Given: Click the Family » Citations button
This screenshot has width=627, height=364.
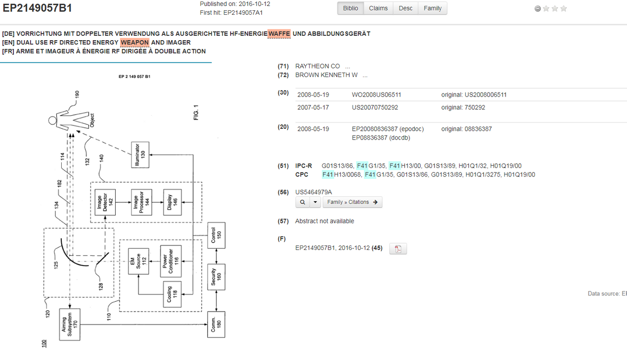Looking at the screenshot, I should (352, 202).
